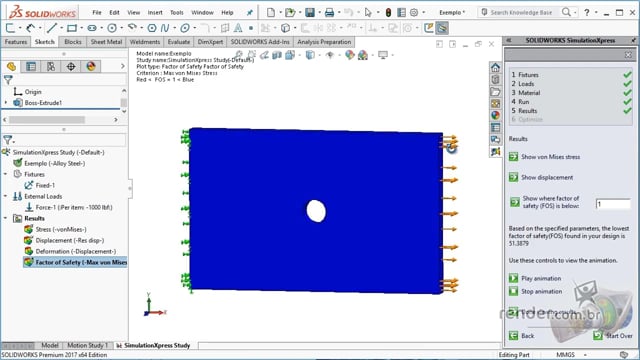The image size is (640, 360).
Task: Select Fixed-1 fixture item
Action: click(45, 185)
